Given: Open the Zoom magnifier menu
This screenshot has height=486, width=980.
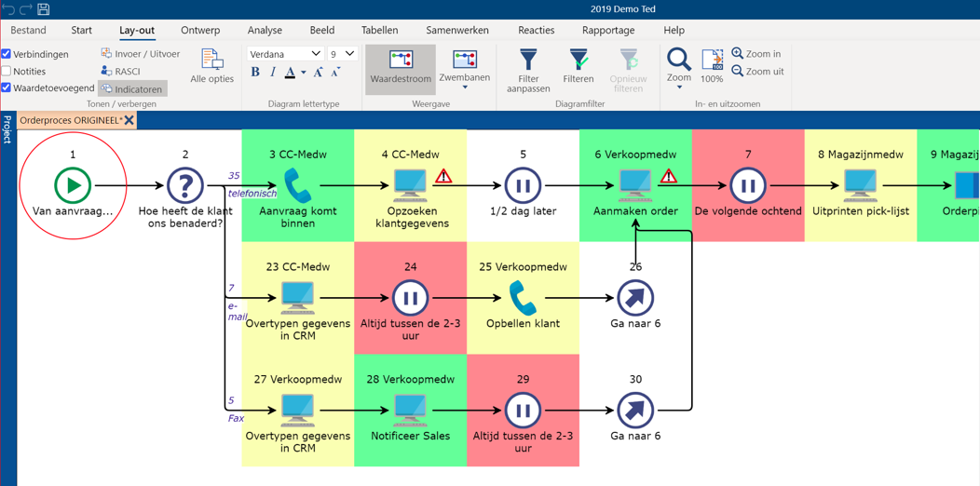Looking at the screenshot, I should (x=679, y=60).
